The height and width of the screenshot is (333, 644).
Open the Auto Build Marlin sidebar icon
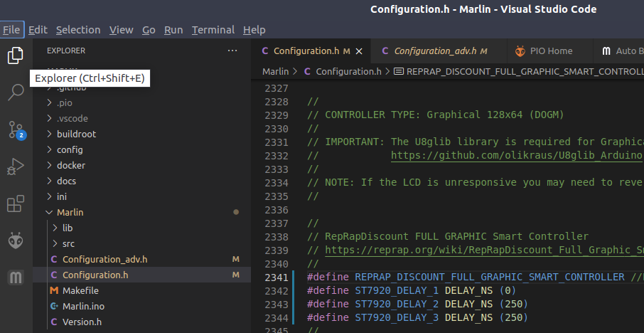[x=16, y=278]
